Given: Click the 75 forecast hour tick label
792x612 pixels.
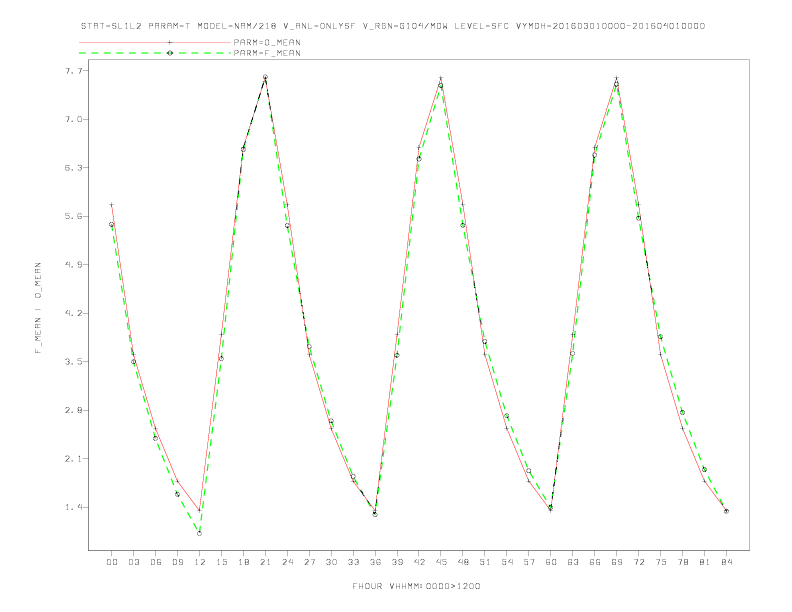Looking at the screenshot, I should click(x=661, y=562).
